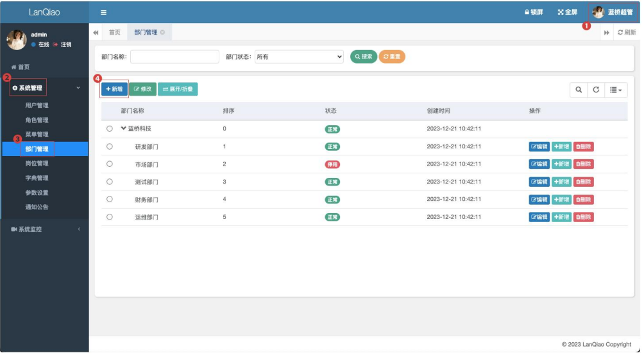Click the admin profile picture in sidebar
The height and width of the screenshot is (355, 644).
coord(17,40)
